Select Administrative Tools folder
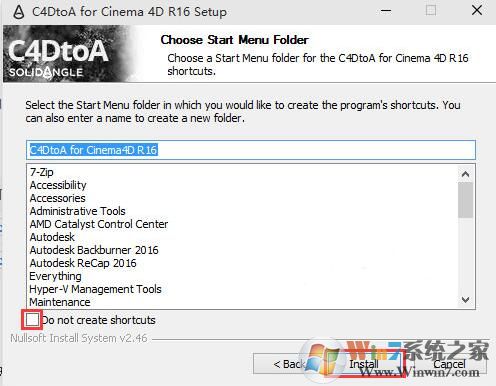 click(x=77, y=211)
